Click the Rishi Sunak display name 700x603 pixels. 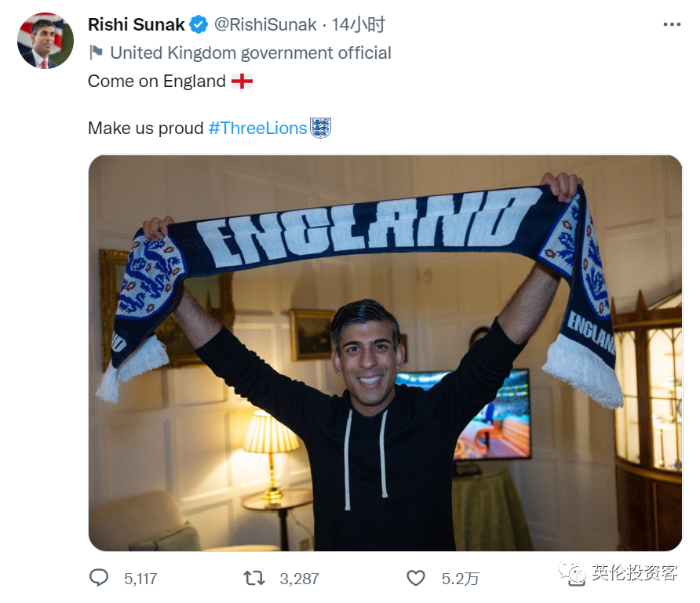pyautogui.click(x=137, y=24)
